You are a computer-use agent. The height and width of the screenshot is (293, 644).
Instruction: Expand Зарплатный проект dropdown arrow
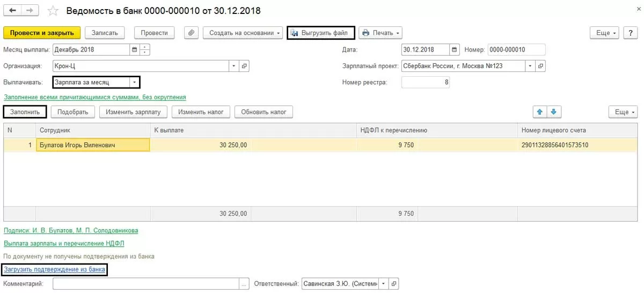pos(530,66)
